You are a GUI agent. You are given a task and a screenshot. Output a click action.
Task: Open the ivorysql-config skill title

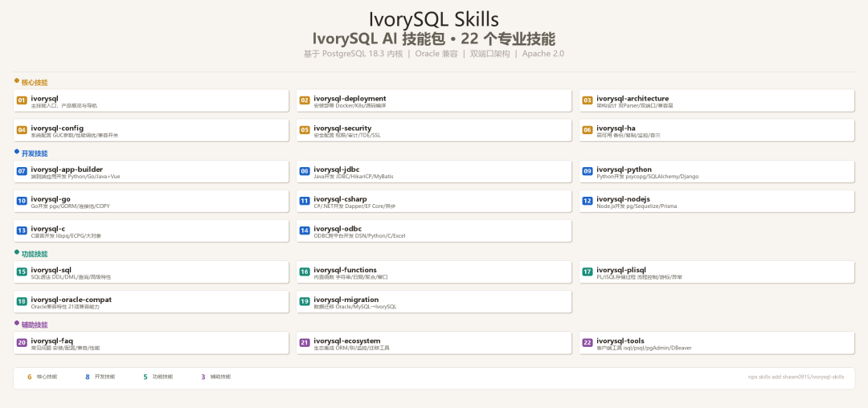pos(57,129)
